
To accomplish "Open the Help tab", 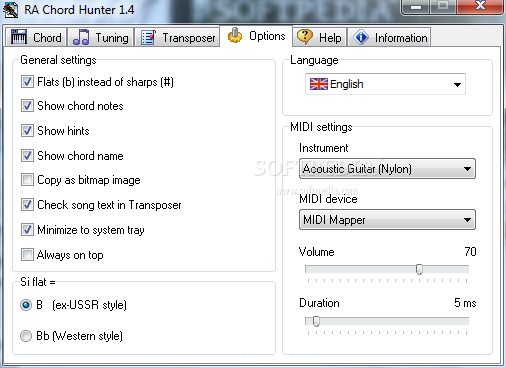I will (x=320, y=37).
